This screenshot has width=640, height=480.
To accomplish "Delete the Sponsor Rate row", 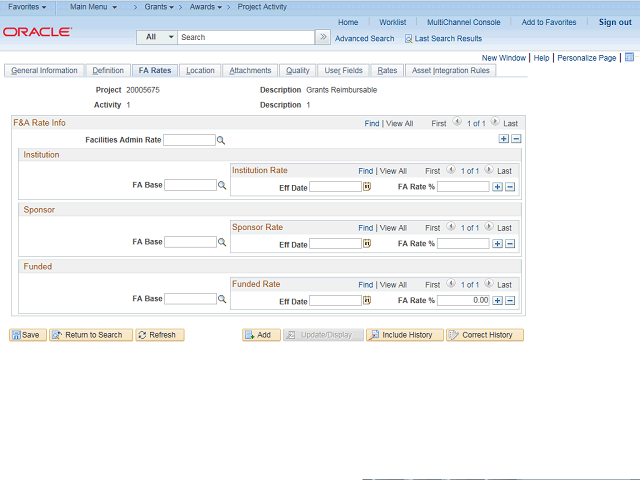I will 510,244.
